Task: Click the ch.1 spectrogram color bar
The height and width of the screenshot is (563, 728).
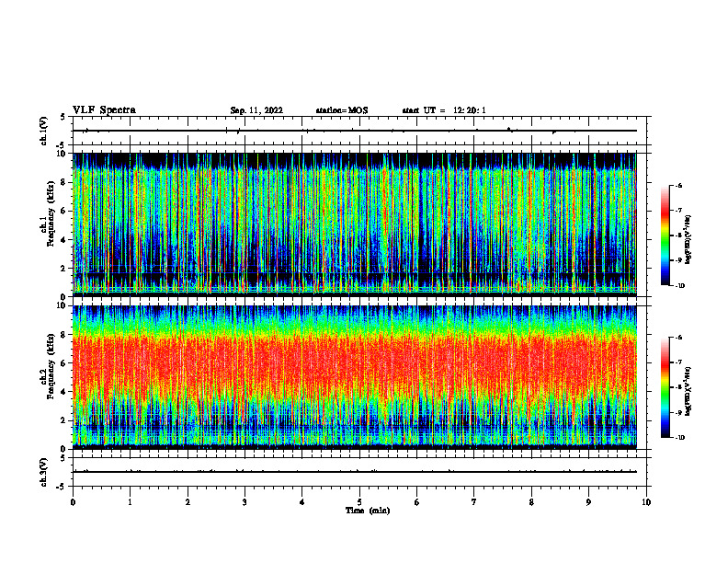Action: point(665,236)
